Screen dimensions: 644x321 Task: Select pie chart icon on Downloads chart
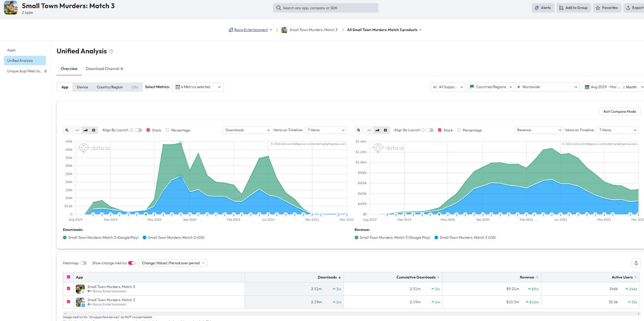pos(94,130)
